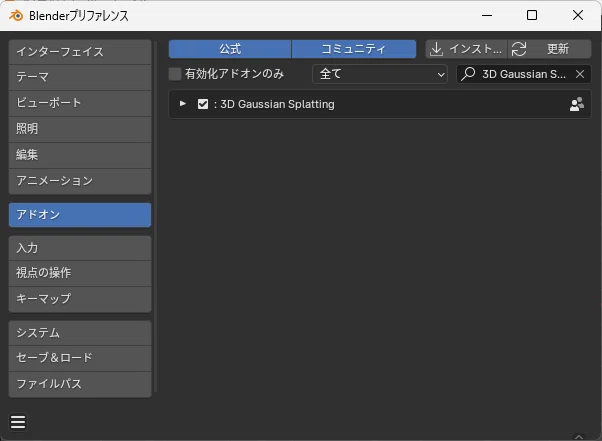The width and height of the screenshot is (602, 441).
Task: Clear the addon search with X icon
Action: pos(580,74)
